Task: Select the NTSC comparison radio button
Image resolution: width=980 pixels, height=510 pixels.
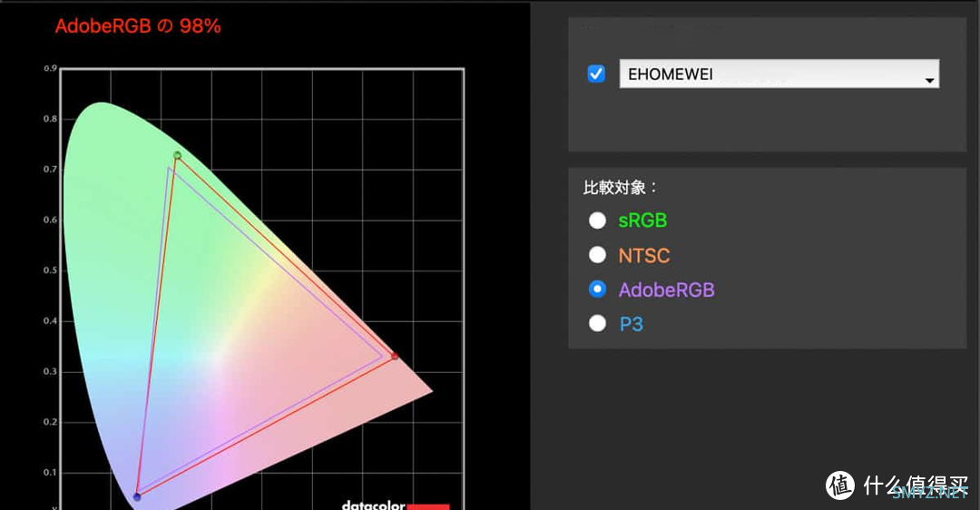Action: tap(597, 254)
